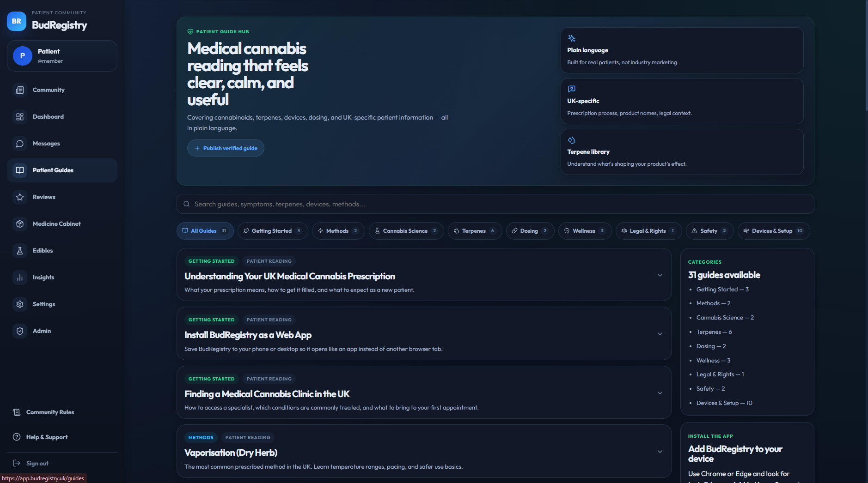Filter guides by Methods
Image resolution: width=868 pixels, height=483 pixels.
click(x=338, y=231)
